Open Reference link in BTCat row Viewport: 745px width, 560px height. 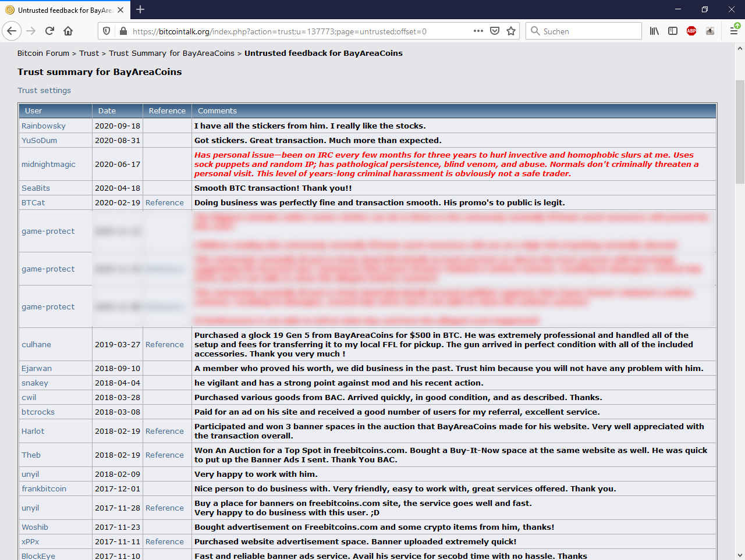(x=165, y=202)
